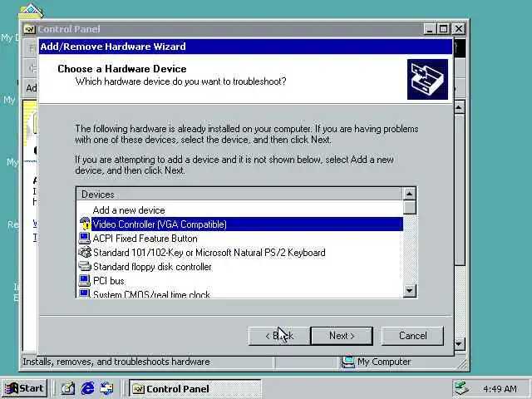Cancel the Add/Remove Hardware Wizard
The image size is (532, 399).
click(x=412, y=336)
